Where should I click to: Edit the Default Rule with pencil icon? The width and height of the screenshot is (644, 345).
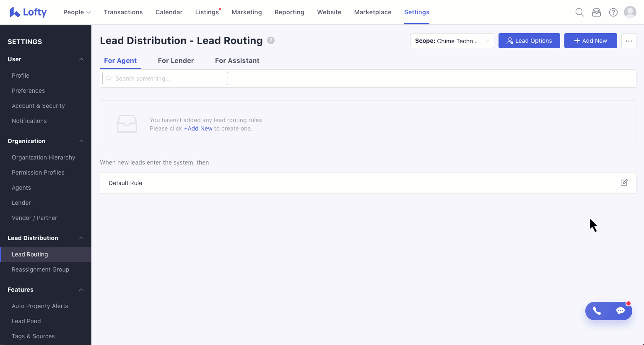[x=624, y=183]
